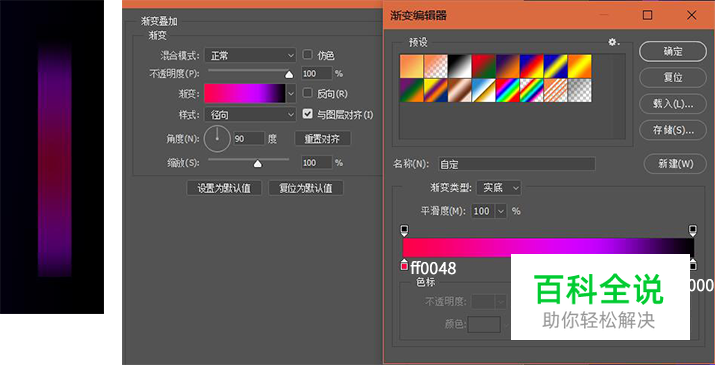
Task: Select the solid rainbow spectrum preset
Action: [508, 90]
